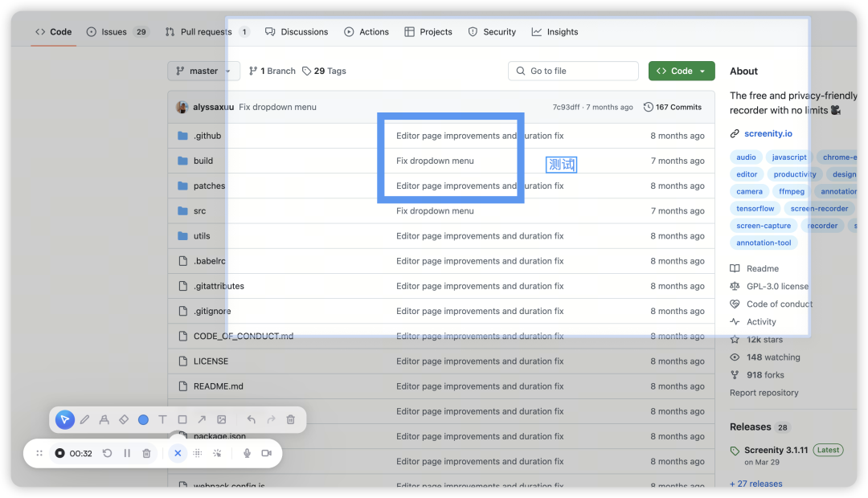Discard the recording with trash icon
The height and width of the screenshot is (498, 868).
click(147, 453)
